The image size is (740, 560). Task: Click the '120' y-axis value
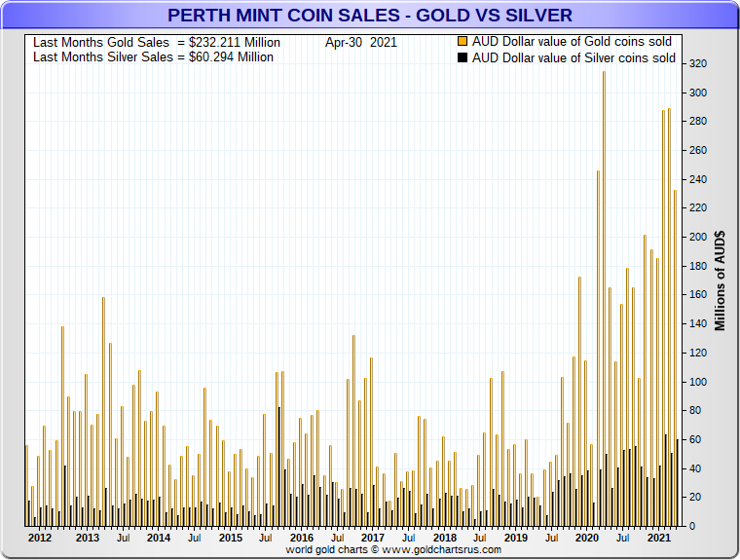coord(698,353)
